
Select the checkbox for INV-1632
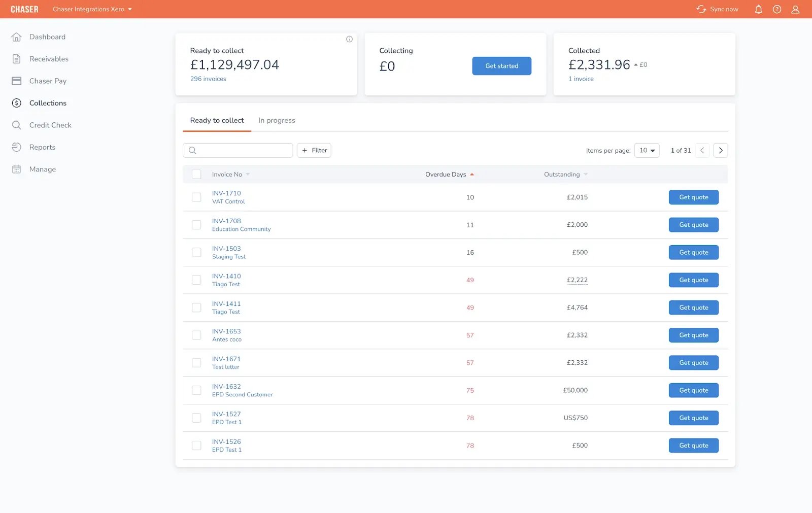[196, 390]
